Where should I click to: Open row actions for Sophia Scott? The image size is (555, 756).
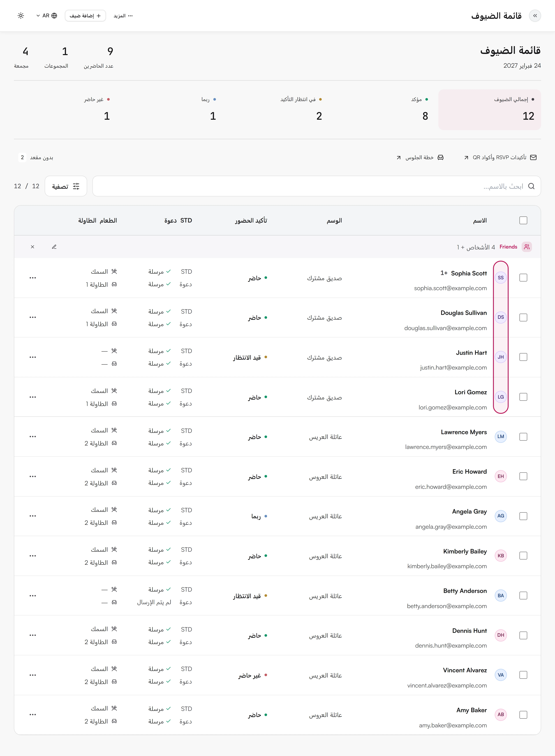[x=33, y=278]
